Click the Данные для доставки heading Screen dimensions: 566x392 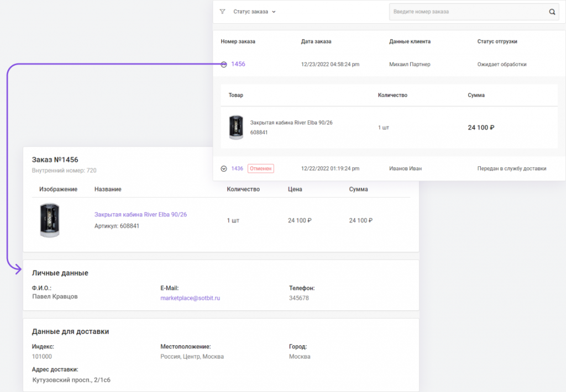tap(70, 331)
